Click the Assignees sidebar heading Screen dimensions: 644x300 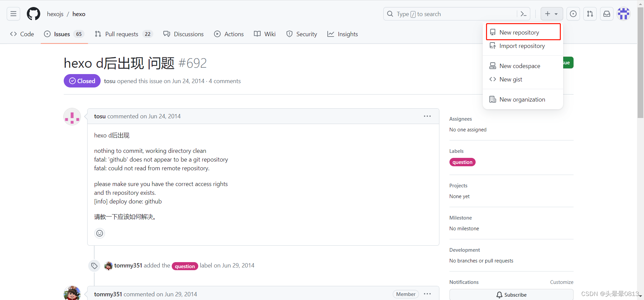point(461,119)
